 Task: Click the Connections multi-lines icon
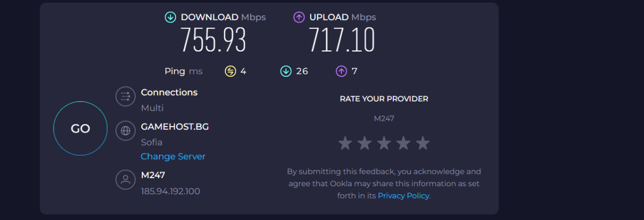126,97
